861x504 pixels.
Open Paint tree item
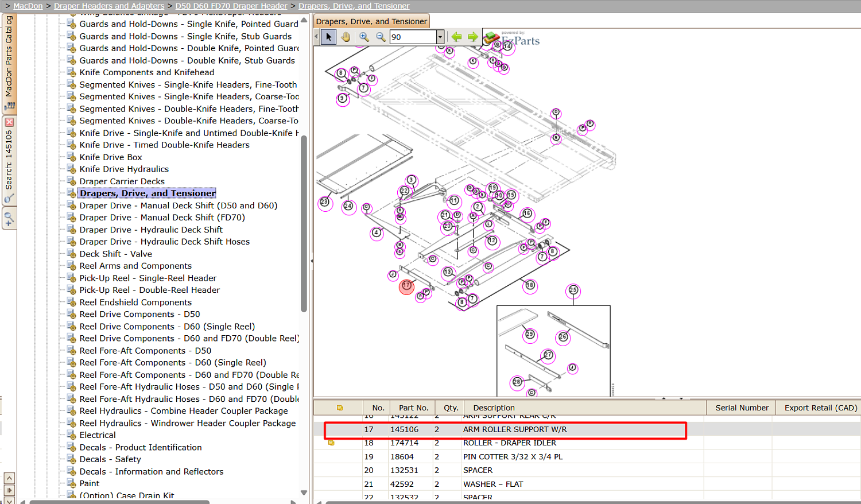[90, 483]
